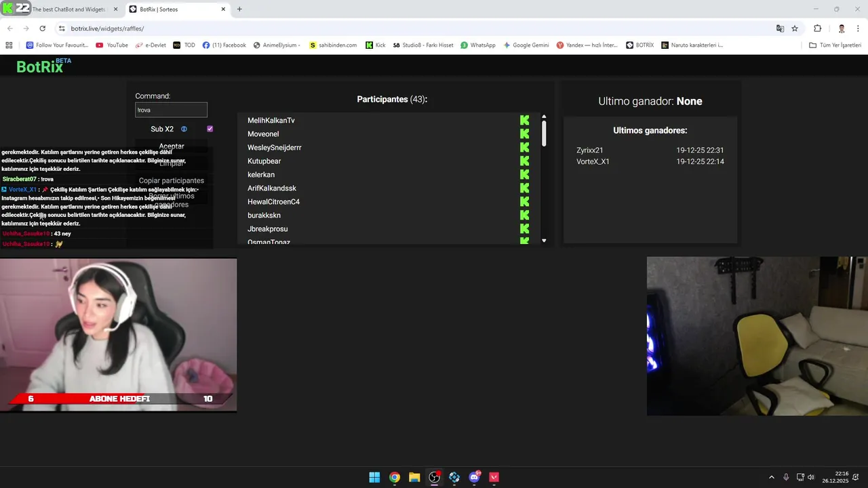The image size is (868, 488).
Task: Open the Sub X2 info icon
Action: (184, 129)
